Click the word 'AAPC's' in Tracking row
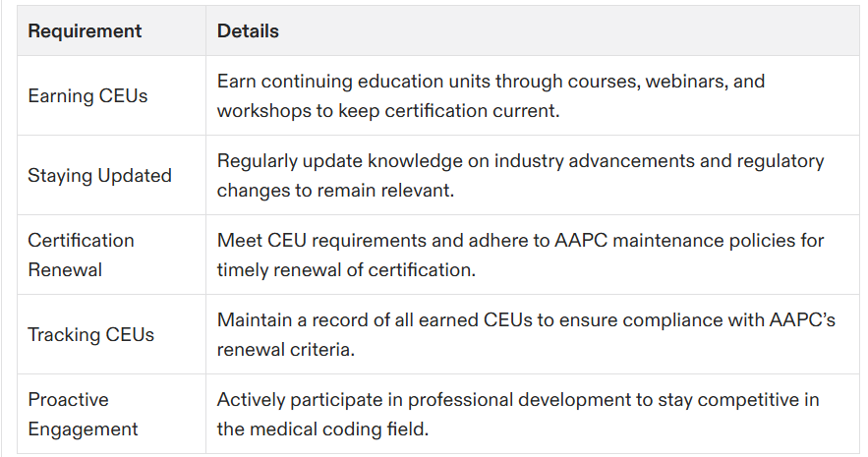 pos(802,320)
